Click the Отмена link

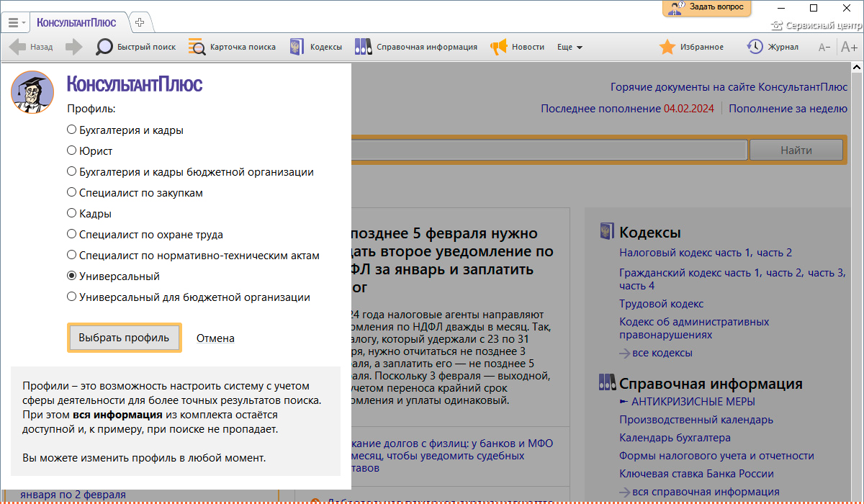[215, 338]
